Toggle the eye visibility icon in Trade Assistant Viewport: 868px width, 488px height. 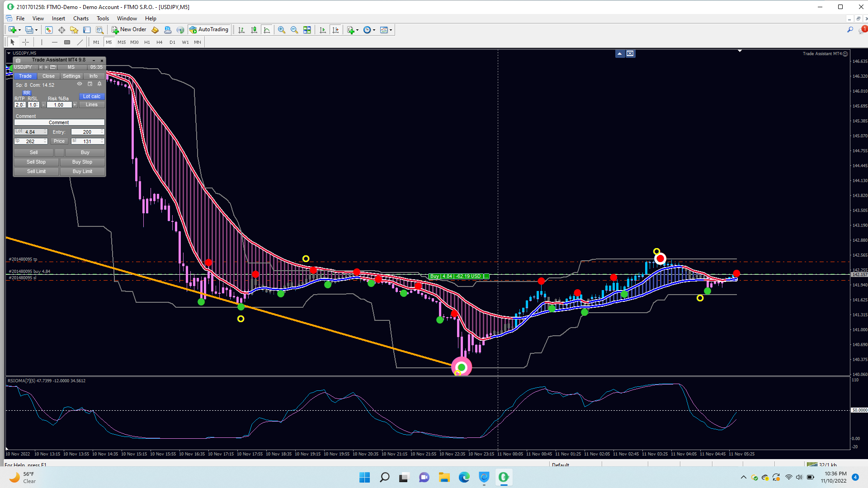(80, 84)
